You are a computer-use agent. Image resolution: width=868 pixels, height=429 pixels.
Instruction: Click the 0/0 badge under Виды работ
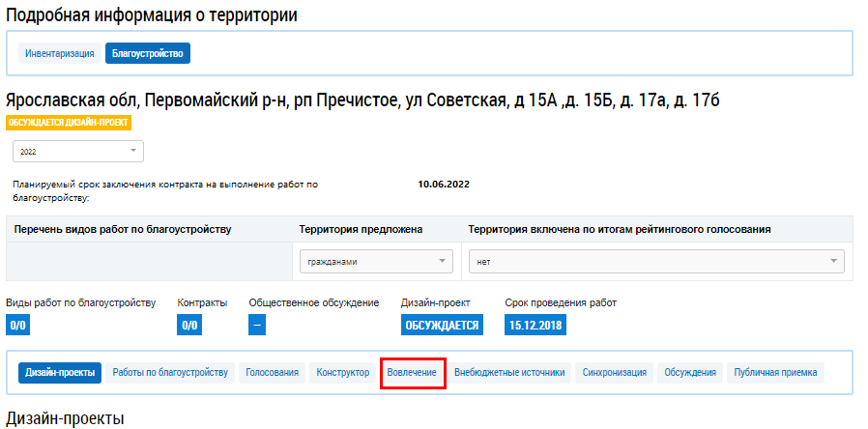[18, 326]
